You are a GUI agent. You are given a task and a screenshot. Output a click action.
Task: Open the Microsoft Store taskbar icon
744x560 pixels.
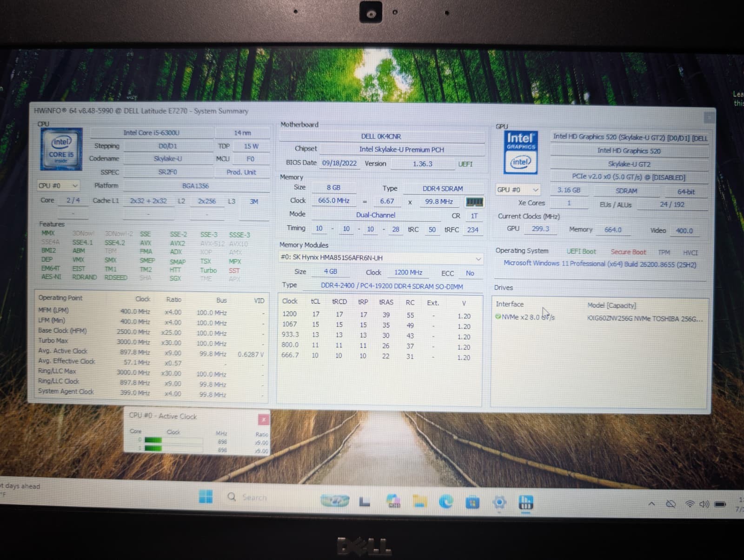coord(472,502)
